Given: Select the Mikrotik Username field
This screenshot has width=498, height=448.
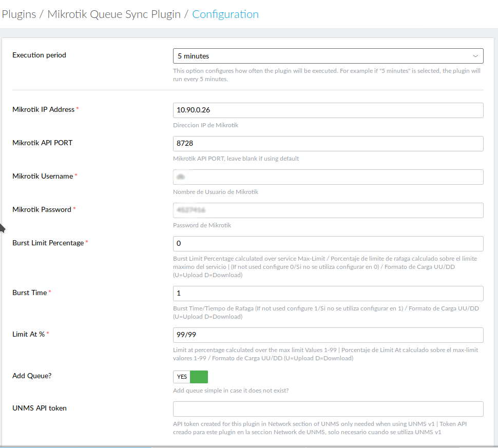Looking at the screenshot, I should coord(328,177).
